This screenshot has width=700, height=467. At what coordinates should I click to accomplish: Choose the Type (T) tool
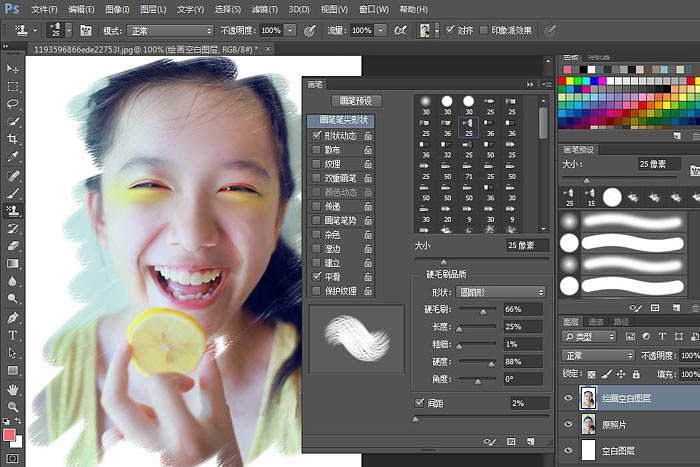pyautogui.click(x=13, y=335)
